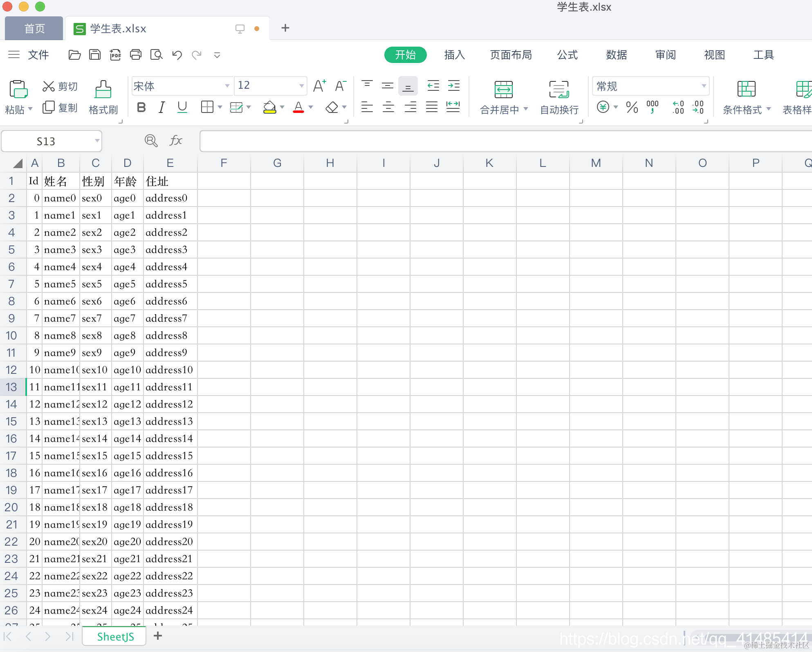Click the increase font size icon
Screen dimensions: 812x652
319,86
